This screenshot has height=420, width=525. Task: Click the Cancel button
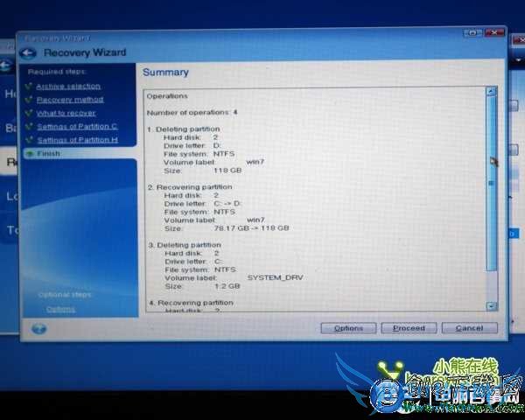point(469,328)
